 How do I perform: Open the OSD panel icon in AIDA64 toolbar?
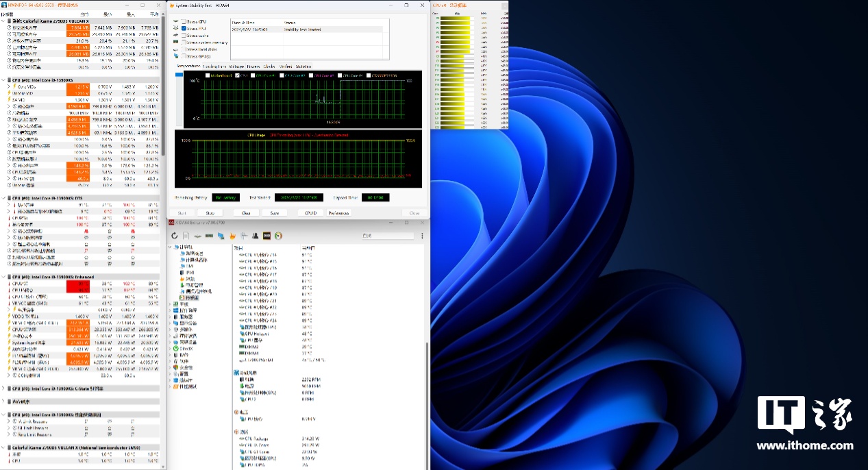(266, 236)
